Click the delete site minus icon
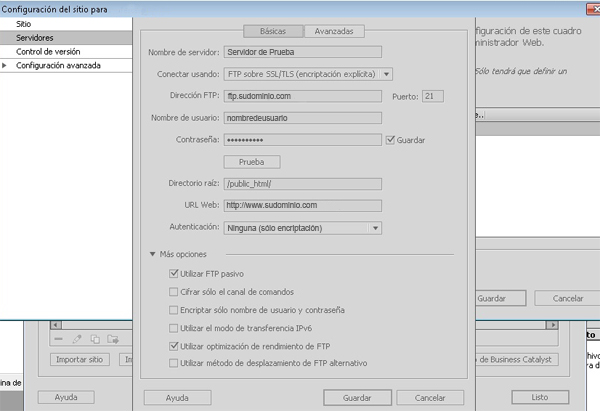600x411 pixels. [58, 339]
